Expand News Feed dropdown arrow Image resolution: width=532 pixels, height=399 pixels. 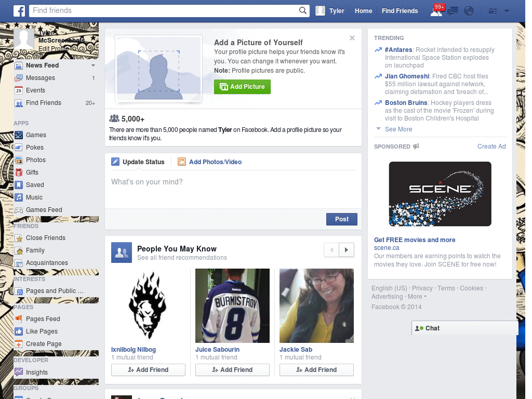tap(93, 65)
